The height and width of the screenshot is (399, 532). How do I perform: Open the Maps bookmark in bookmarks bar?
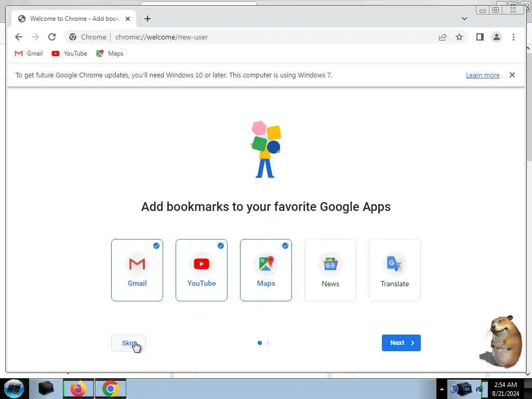tap(110, 54)
